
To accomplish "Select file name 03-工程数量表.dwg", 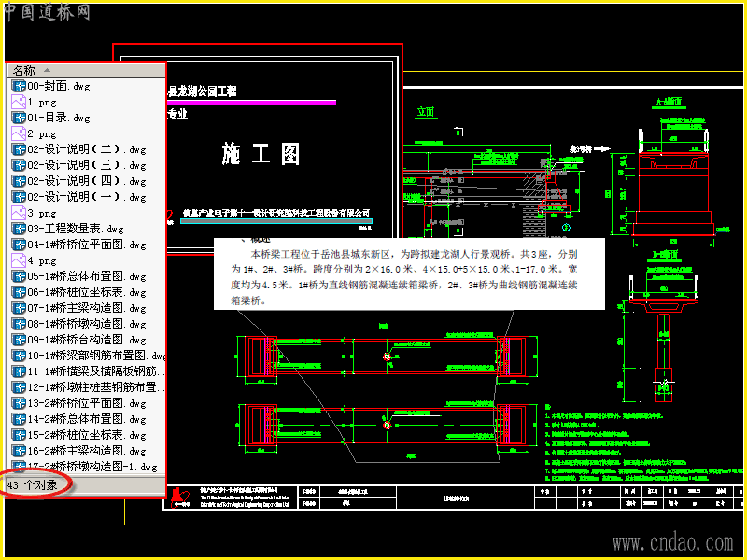I will (76, 229).
